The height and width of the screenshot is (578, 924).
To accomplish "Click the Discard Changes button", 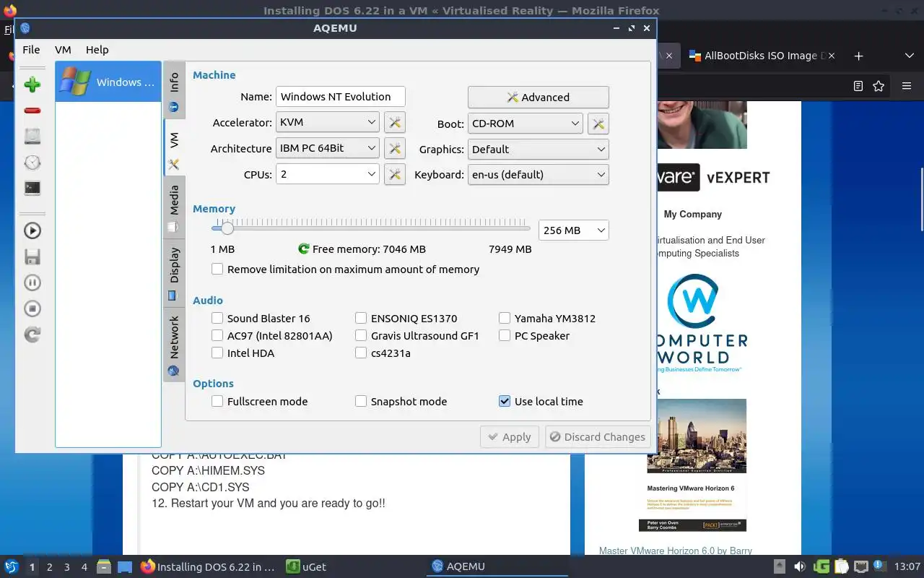I will pyautogui.click(x=598, y=437).
